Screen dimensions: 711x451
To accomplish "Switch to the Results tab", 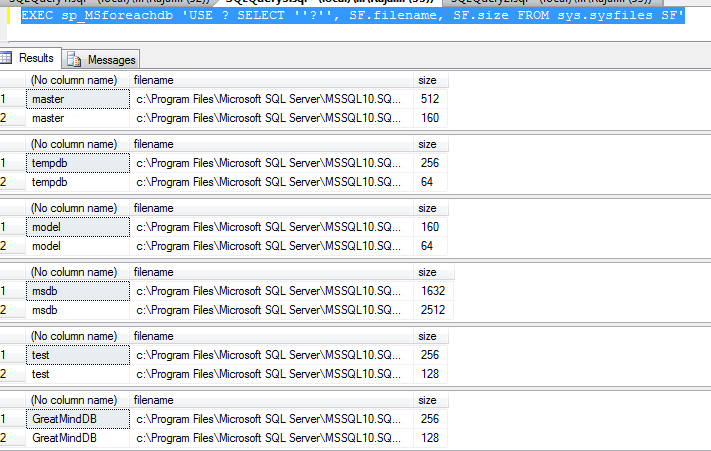I will (x=30, y=58).
